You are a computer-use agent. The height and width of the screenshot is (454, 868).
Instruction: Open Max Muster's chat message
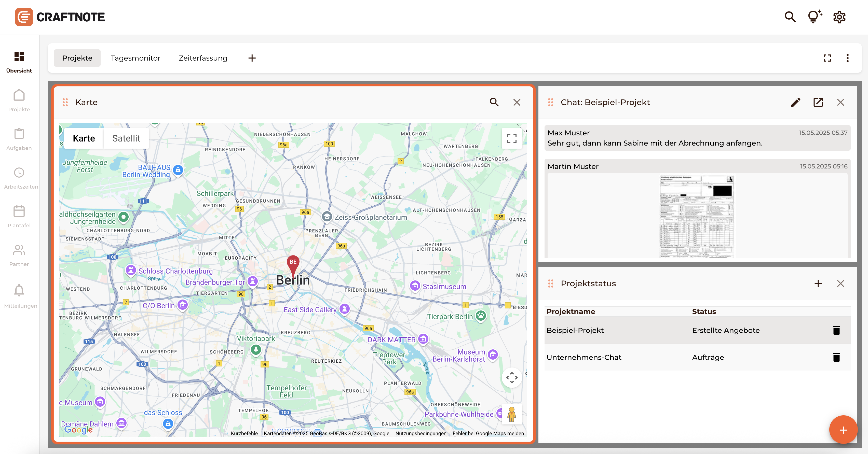click(697, 138)
